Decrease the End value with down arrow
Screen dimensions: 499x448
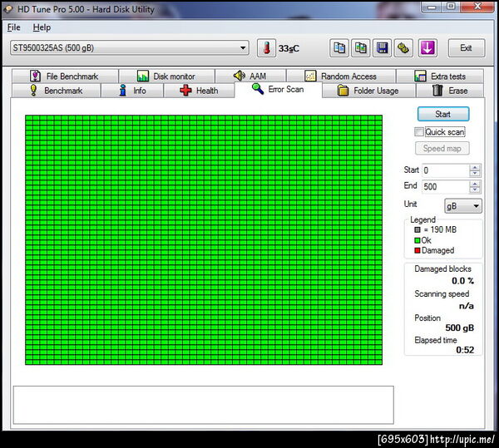475,190
